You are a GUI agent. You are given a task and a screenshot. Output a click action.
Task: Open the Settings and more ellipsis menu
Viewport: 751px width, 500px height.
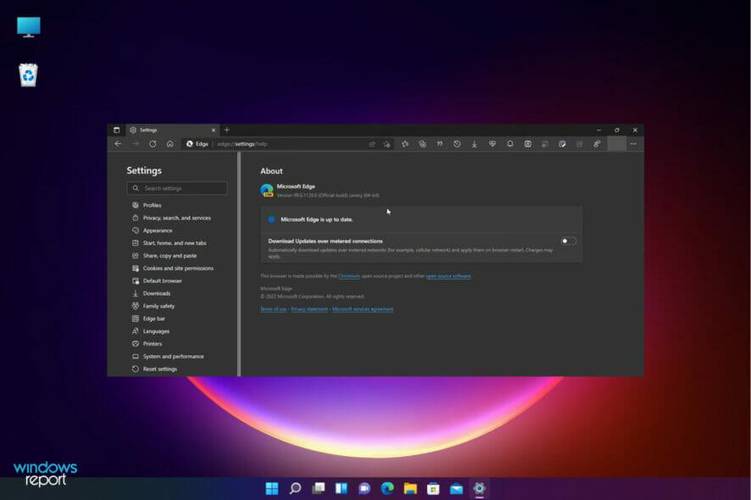(634, 144)
